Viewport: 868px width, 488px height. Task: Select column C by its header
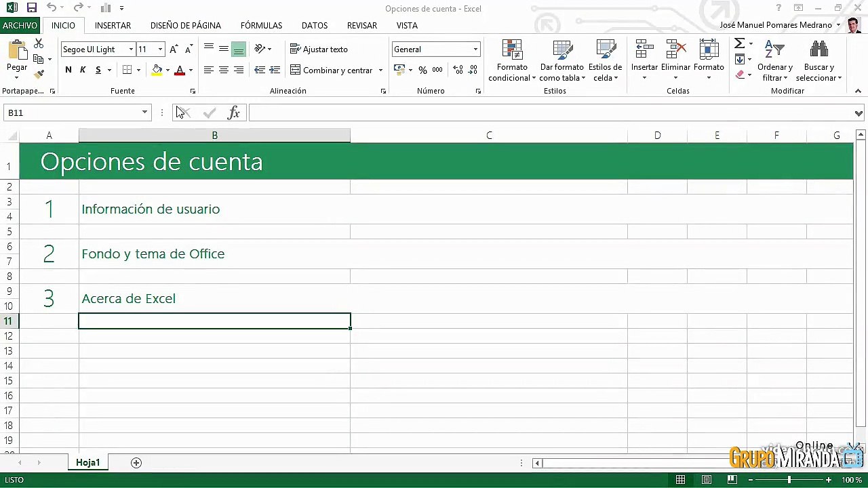489,136
